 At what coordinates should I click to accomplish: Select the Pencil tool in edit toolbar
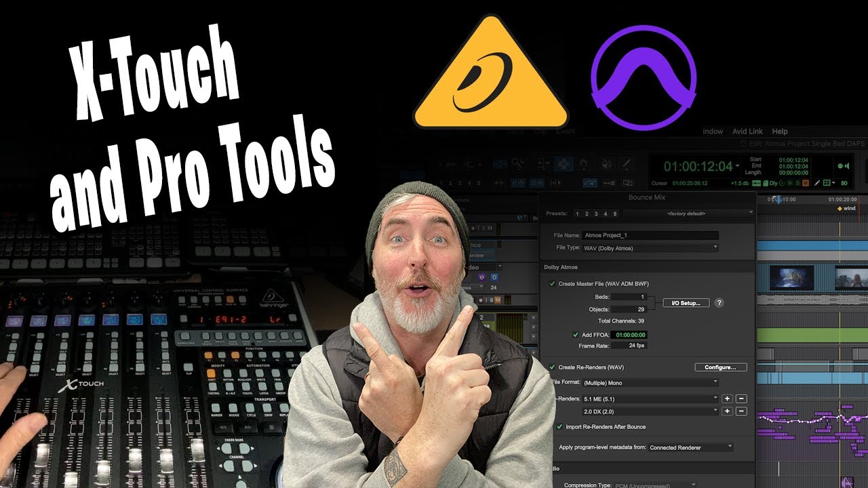pyautogui.click(x=627, y=163)
